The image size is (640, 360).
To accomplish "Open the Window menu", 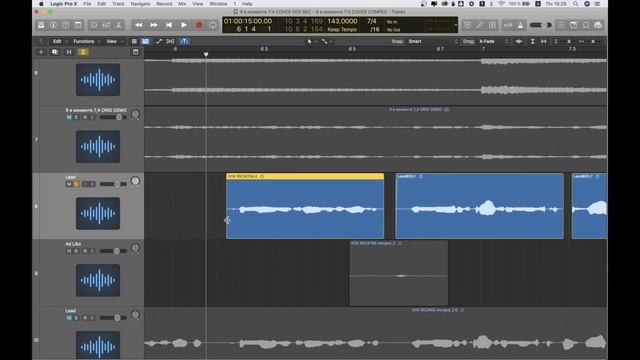I will point(218,4).
